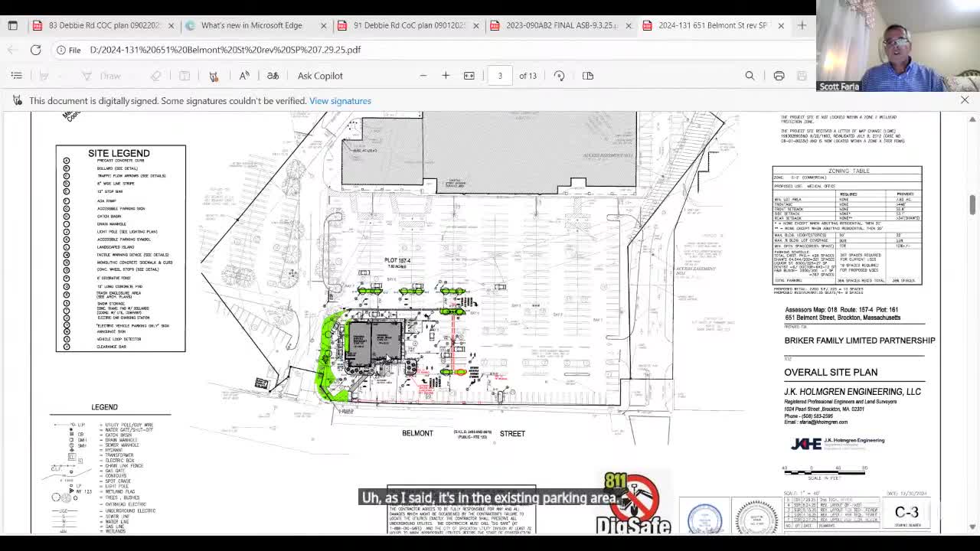Click the DigSafe 811 logo
Screen dimensions: 980x551
point(632,503)
